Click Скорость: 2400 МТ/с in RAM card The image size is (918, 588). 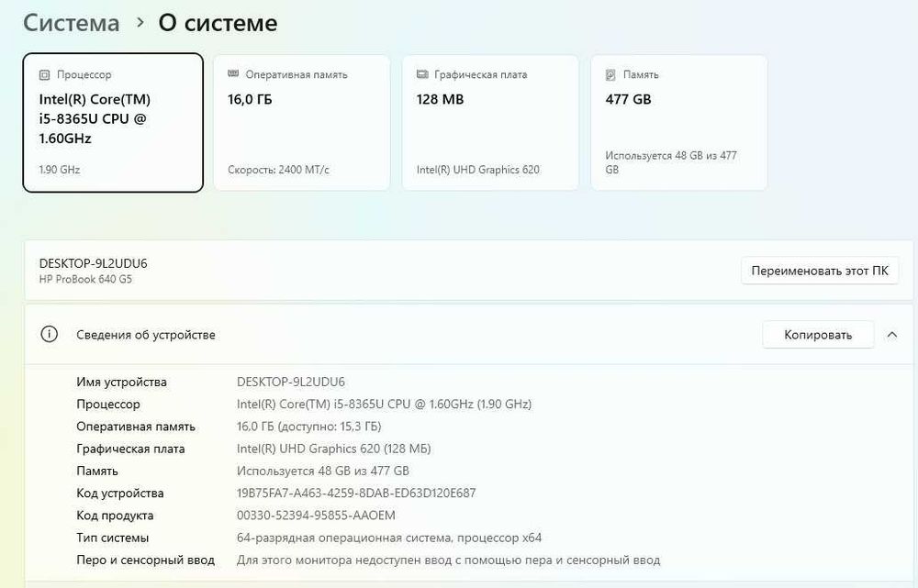(x=279, y=170)
